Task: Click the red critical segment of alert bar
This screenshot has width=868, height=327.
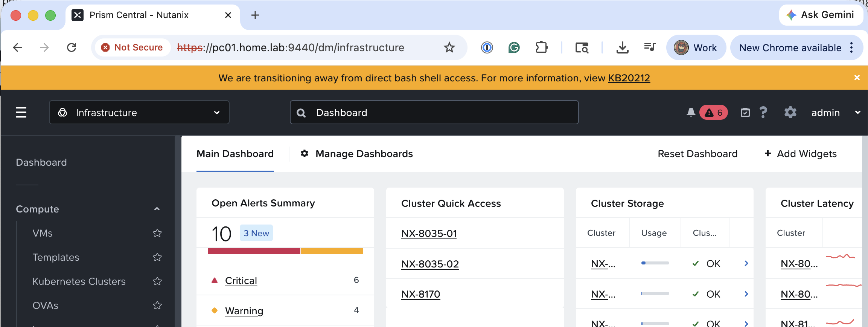Action: coord(254,251)
